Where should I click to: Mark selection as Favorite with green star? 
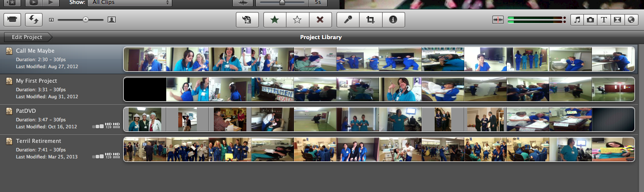(274, 20)
